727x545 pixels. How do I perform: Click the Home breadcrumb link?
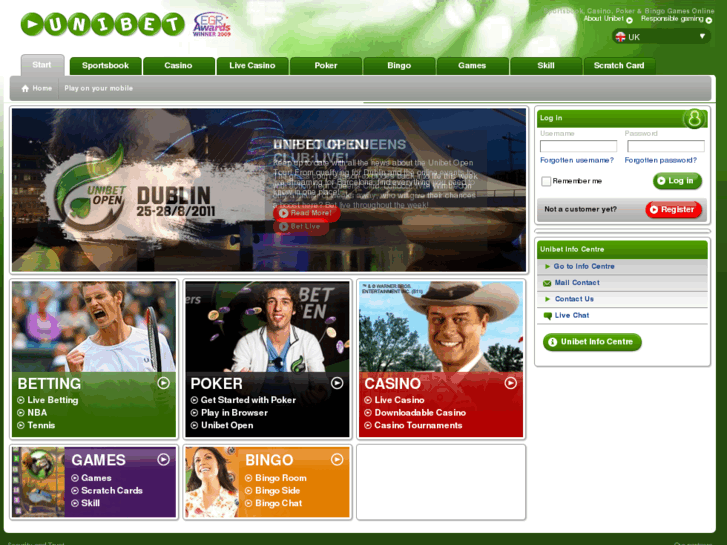click(42, 88)
